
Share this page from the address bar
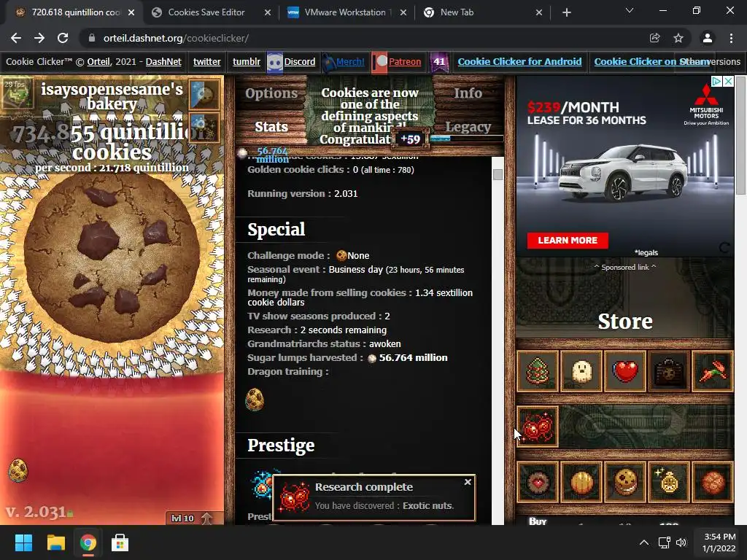(654, 38)
